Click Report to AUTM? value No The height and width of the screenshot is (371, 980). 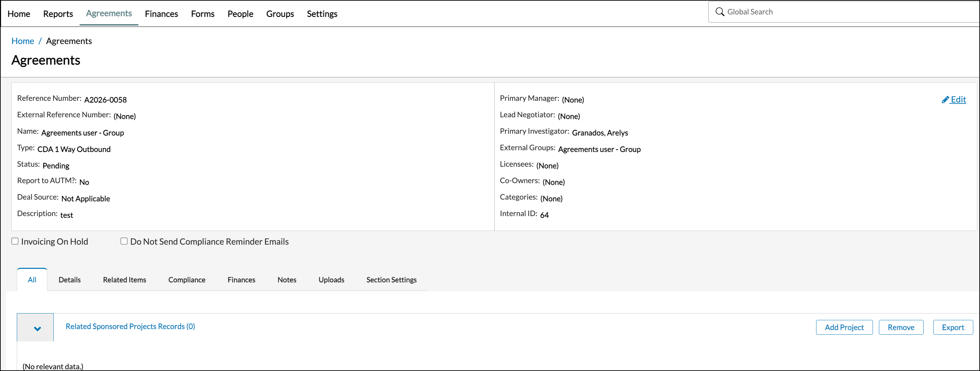(x=84, y=182)
